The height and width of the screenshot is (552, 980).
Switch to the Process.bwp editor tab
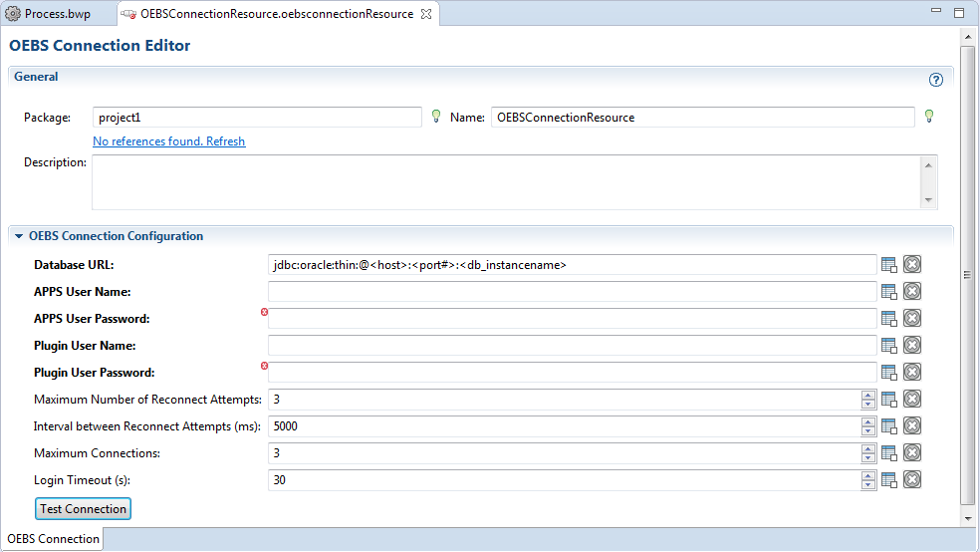click(x=49, y=14)
